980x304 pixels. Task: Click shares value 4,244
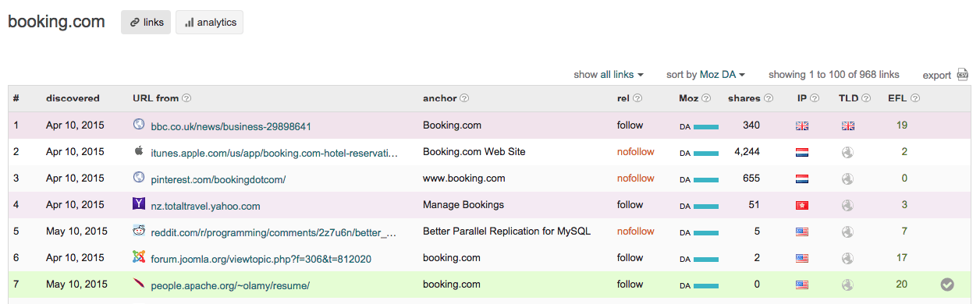(747, 151)
